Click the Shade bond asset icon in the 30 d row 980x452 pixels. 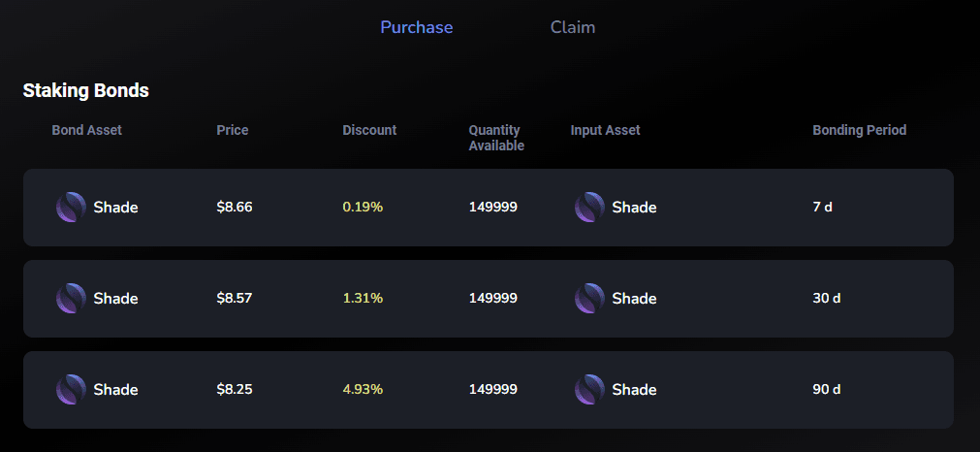point(71,298)
